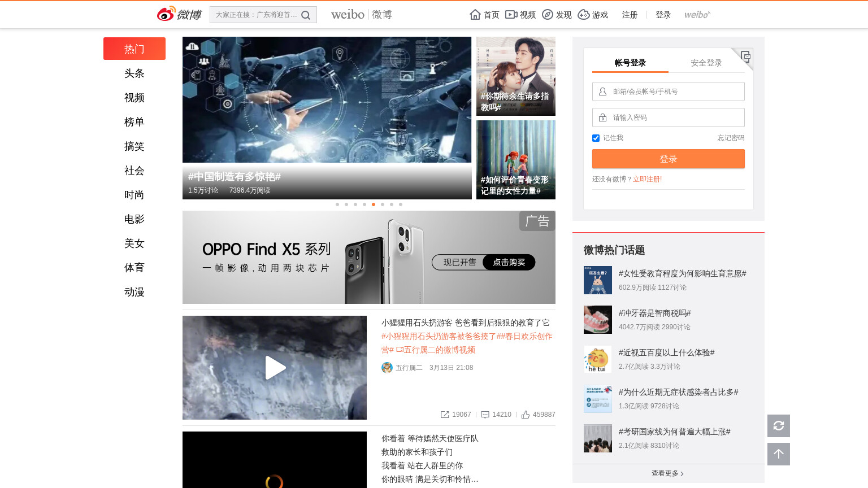The image size is (868, 488).
Task: Click the Weibo logo in the header
Action: click(x=179, y=14)
